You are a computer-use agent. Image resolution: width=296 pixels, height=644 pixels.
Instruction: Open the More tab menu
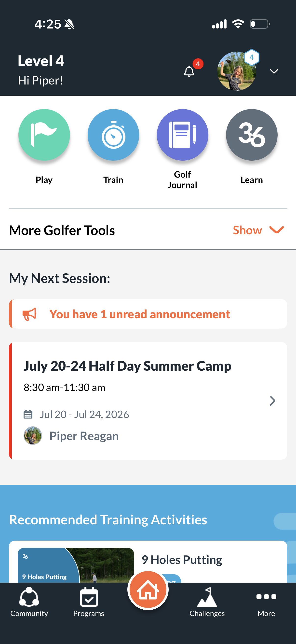pyautogui.click(x=266, y=602)
